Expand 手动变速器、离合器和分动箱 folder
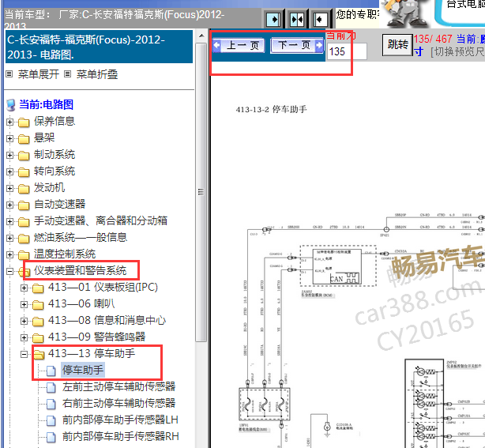Viewport: 485px width, 448px height. (x=9, y=221)
